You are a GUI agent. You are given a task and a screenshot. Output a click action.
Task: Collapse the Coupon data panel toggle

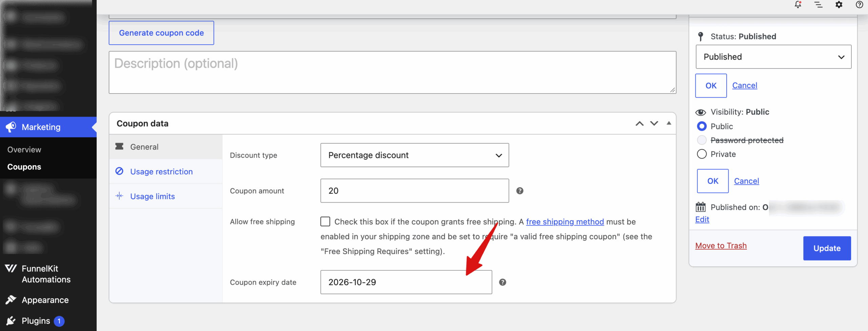click(x=669, y=123)
